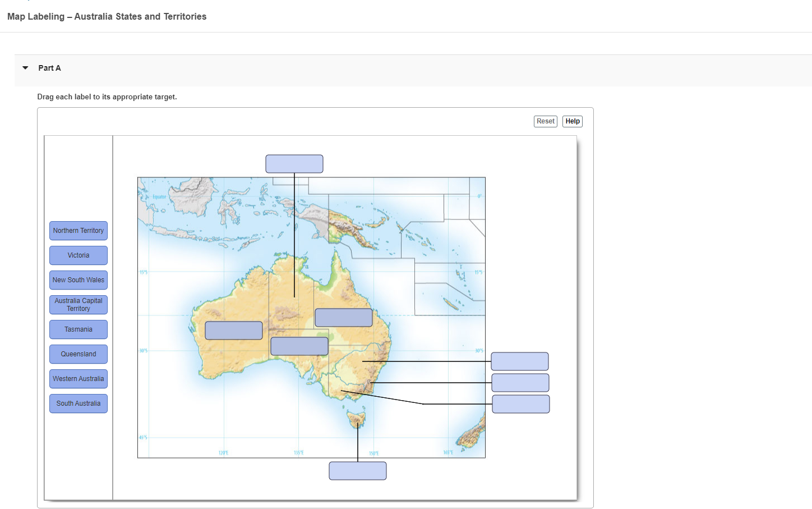The height and width of the screenshot is (509, 812).
Task: Pick the Western Australia label
Action: point(79,379)
